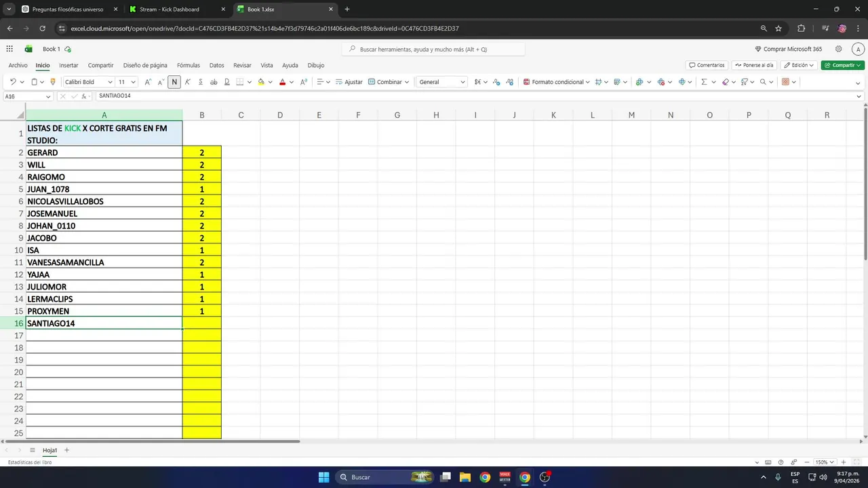
Task: Expand the formula bar
Action: (859, 96)
